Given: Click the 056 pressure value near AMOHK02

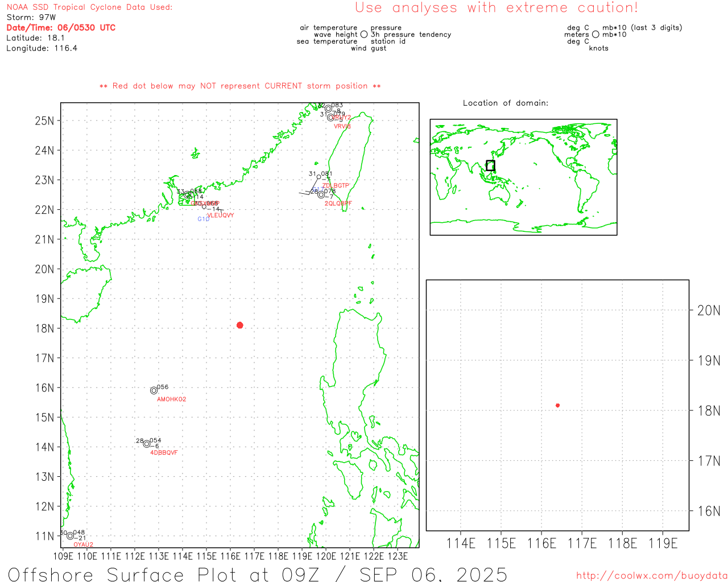Looking at the screenshot, I should [163, 387].
